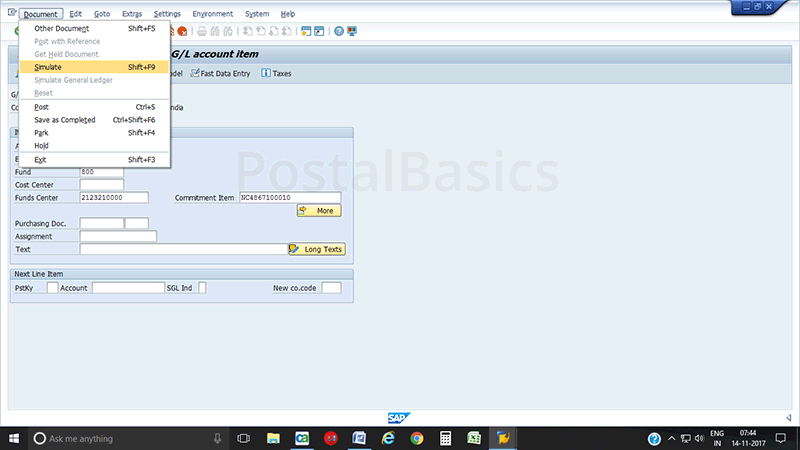Choose Post in the Document menu
800x450 pixels.
point(41,107)
